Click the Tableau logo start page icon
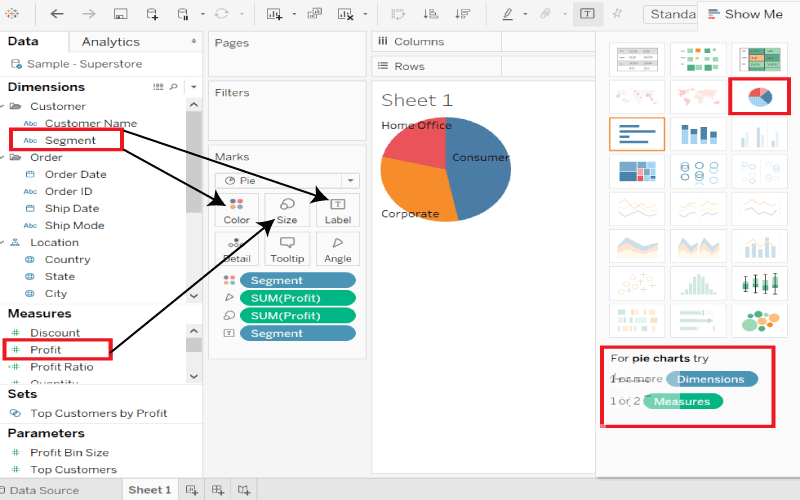 [x=11, y=13]
